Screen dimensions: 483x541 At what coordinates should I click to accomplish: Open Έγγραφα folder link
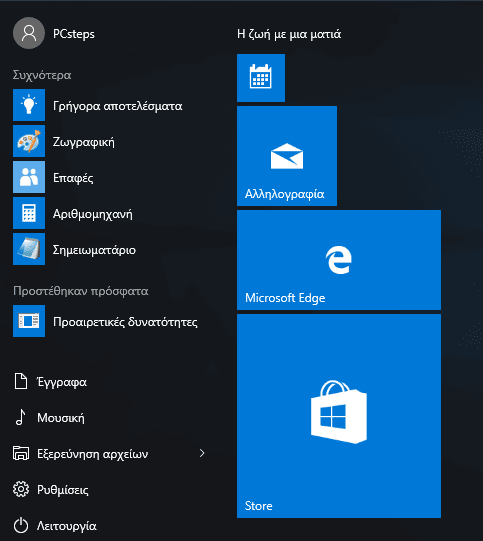point(62,382)
